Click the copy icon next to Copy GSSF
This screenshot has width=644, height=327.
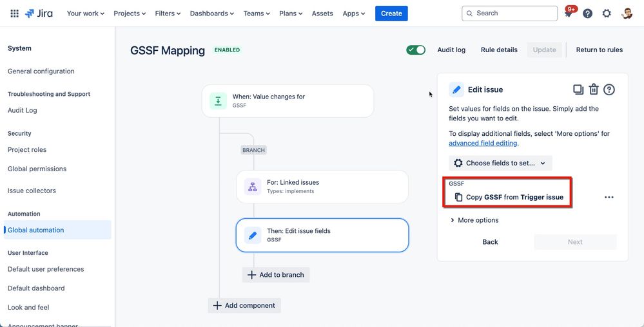point(459,198)
